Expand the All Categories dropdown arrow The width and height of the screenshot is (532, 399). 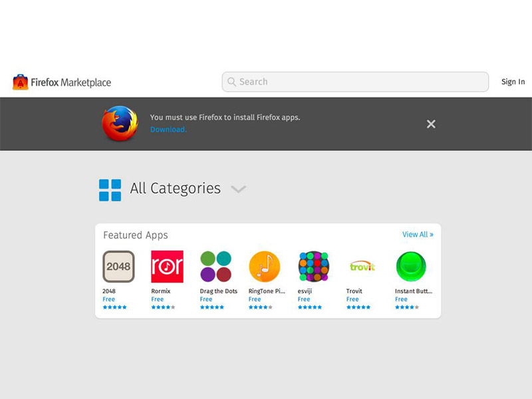[238, 190]
